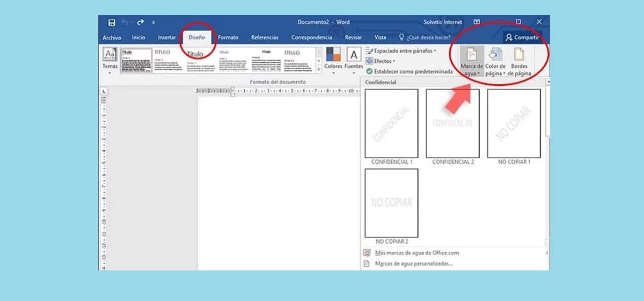Viewport: 644px width, 301px height.
Task: Click the Fuentes fonts icon
Action: coord(354,55)
